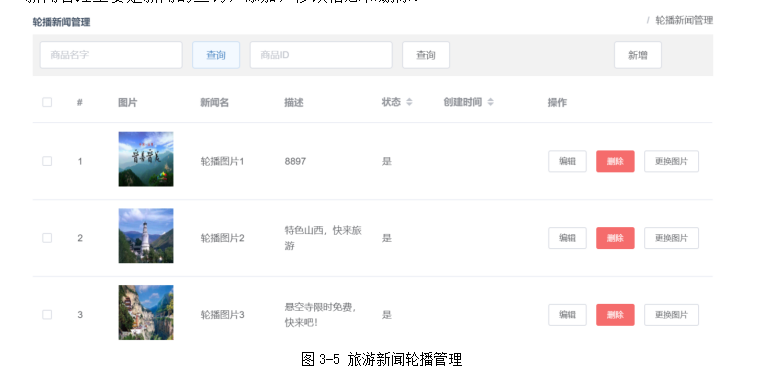The height and width of the screenshot is (367, 768).
Task: Click the 描述 column header
Action: (294, 102)
